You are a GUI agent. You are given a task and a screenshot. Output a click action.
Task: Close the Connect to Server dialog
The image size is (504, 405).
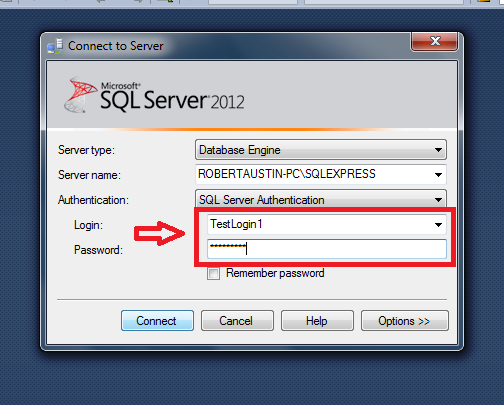[435, 41]
